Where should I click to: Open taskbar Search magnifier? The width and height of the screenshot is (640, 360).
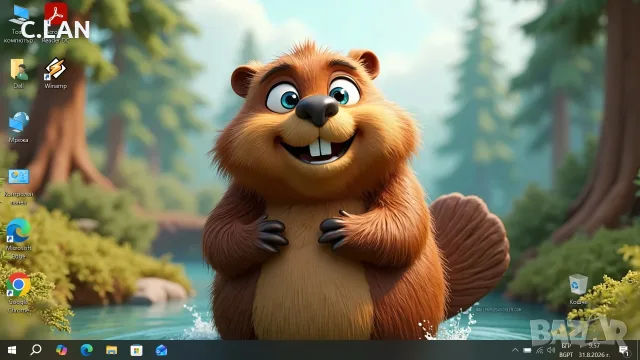point(36,350)
